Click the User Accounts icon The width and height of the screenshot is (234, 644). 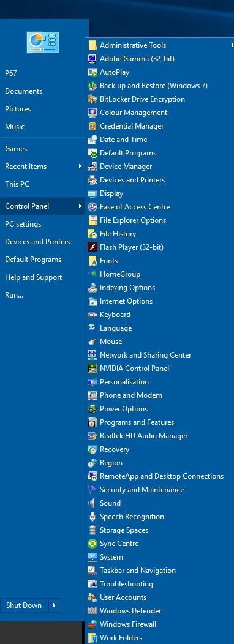pos(92,597)
